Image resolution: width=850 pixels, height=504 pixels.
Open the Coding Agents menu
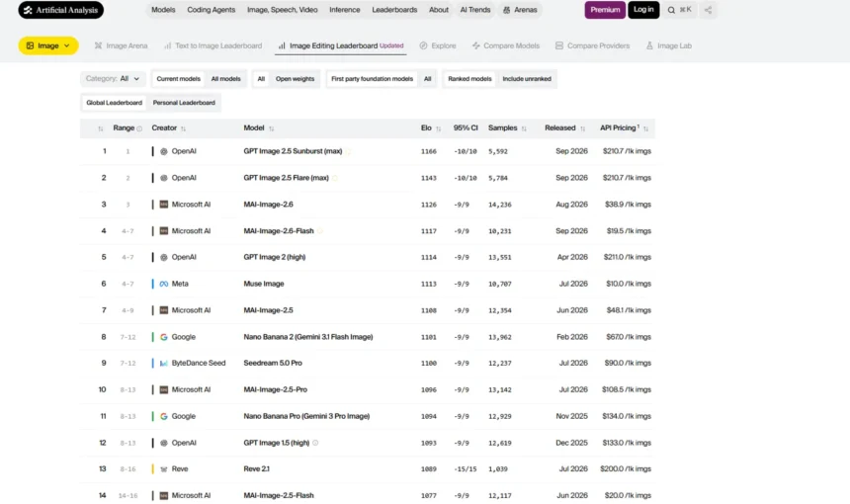click(x=211, y=10)
